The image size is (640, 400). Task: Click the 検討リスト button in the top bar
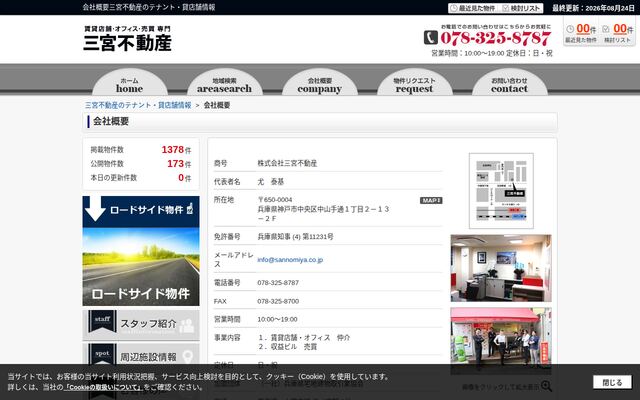point(522,8)
